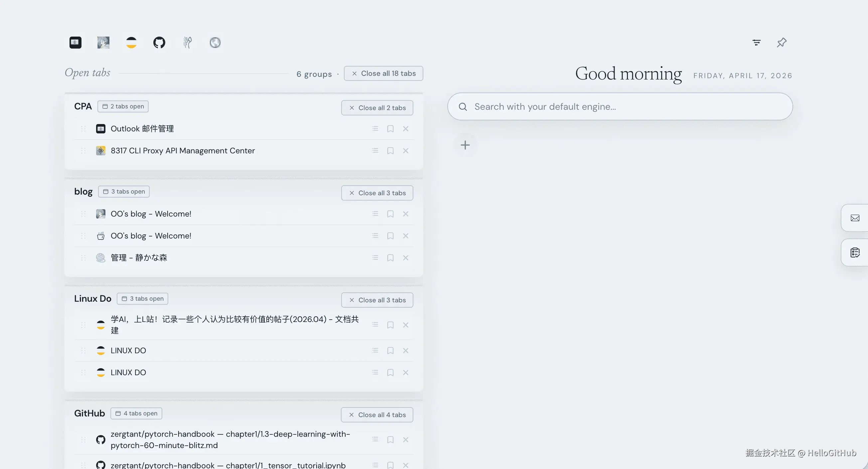Click the blog group title

[83, 192]
